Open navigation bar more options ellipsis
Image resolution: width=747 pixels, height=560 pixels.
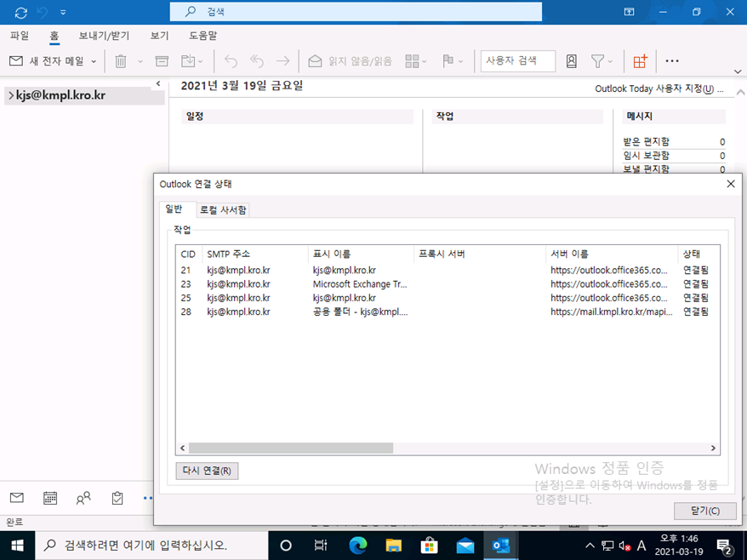pos(148,498)
